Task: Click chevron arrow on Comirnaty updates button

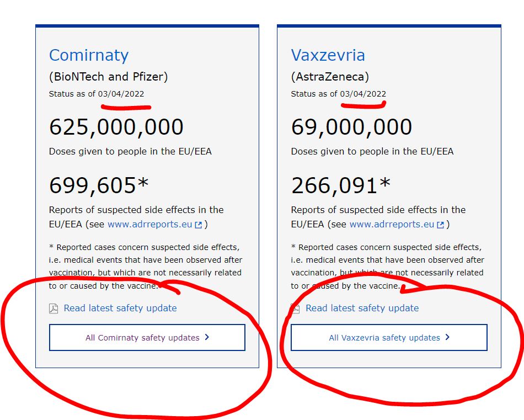Action: [x=207, y=337]
